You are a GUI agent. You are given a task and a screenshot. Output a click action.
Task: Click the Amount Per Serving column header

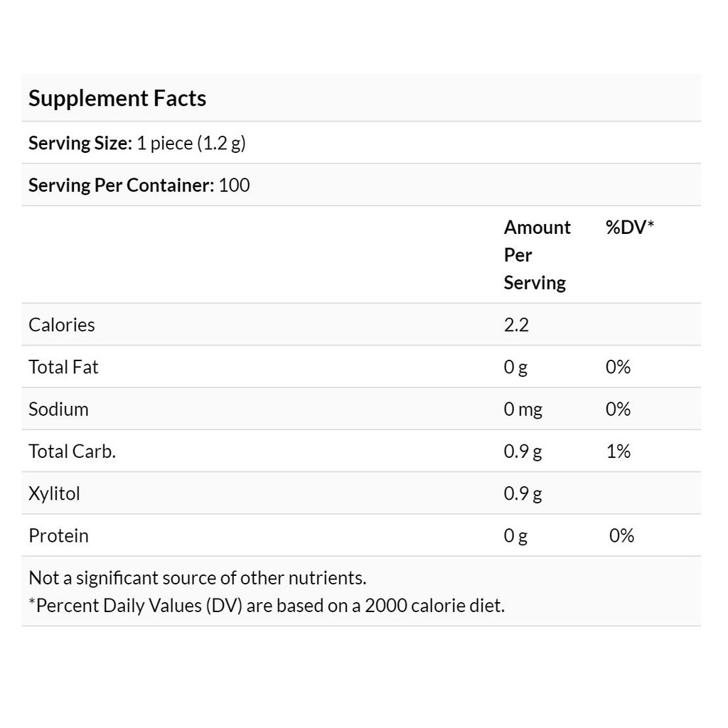click(537, 255)
